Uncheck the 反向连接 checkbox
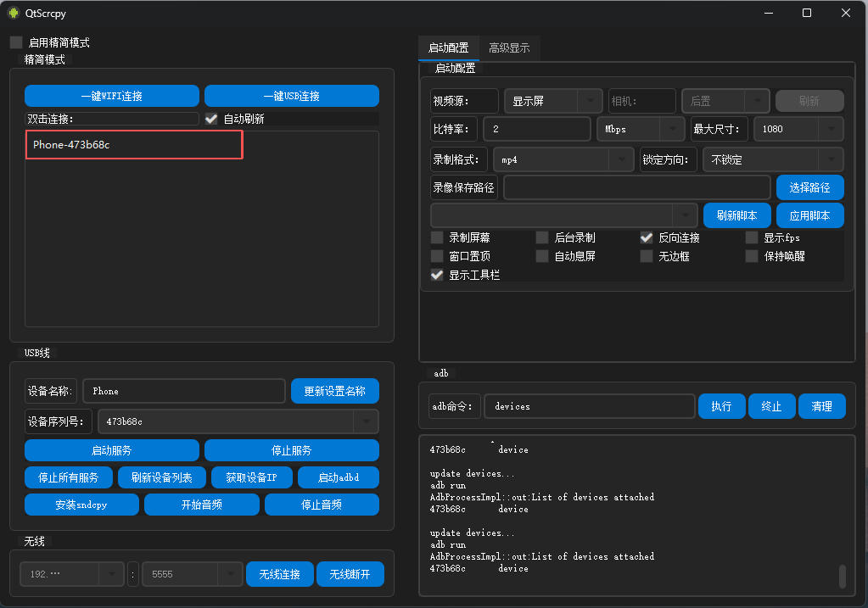This screenshot has width=868, height=608. (x=646, y=238)
